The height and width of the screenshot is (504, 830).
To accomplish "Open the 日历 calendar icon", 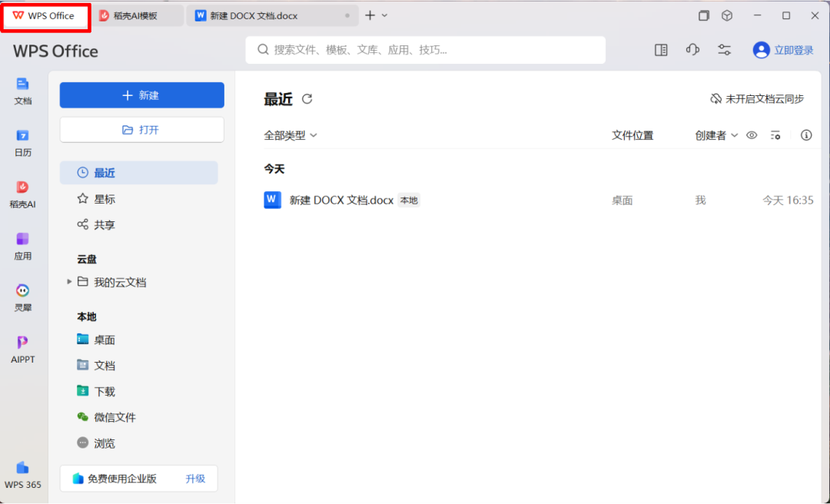I will (x=23, y=143).
